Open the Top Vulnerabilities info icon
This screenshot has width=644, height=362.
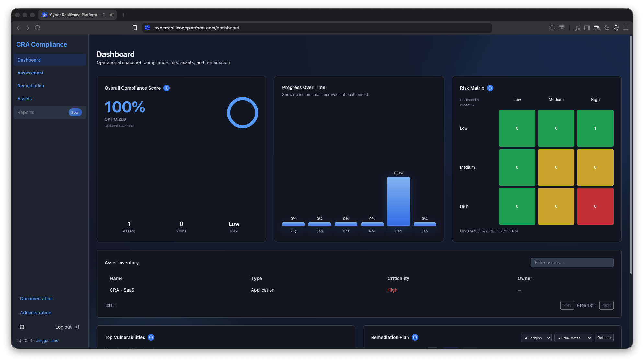click(x=151, y=337)
